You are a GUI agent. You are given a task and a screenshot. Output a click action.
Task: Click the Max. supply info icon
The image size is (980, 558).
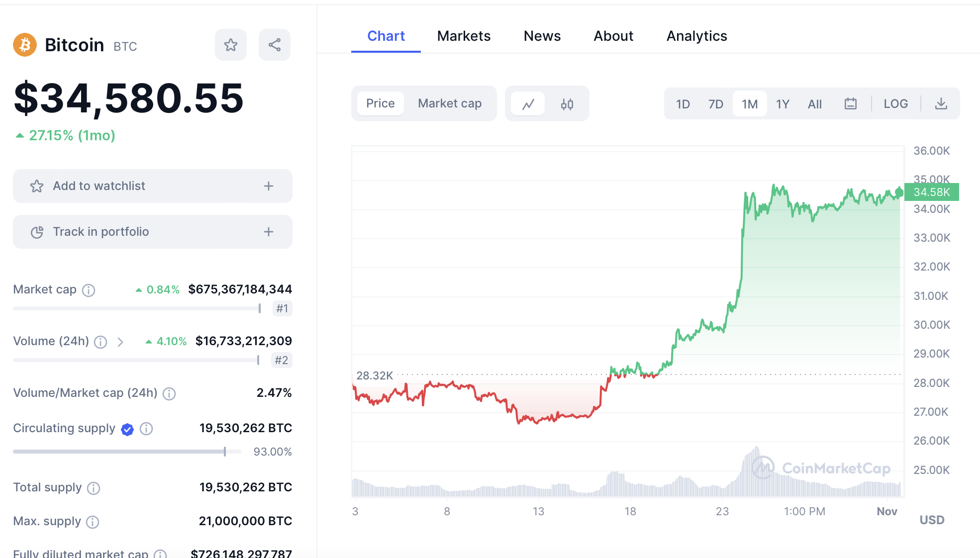point(93,522)
